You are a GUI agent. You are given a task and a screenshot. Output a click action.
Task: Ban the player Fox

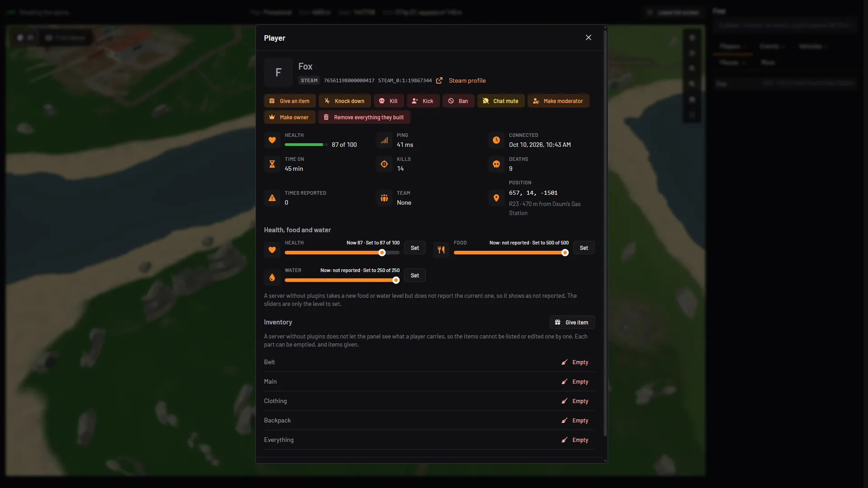458,101
